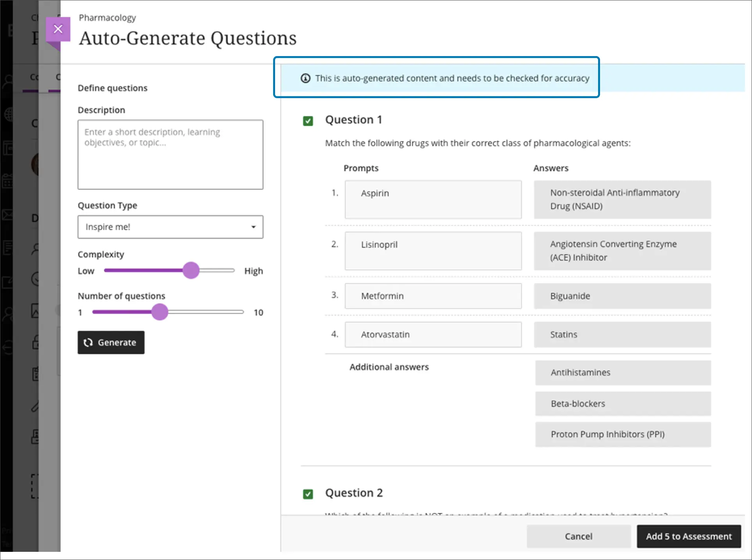Image resolution: width=752 pixels, height=560 pixels.
Task: Click Add 5 to Assessment
Action: pos(688,536)
